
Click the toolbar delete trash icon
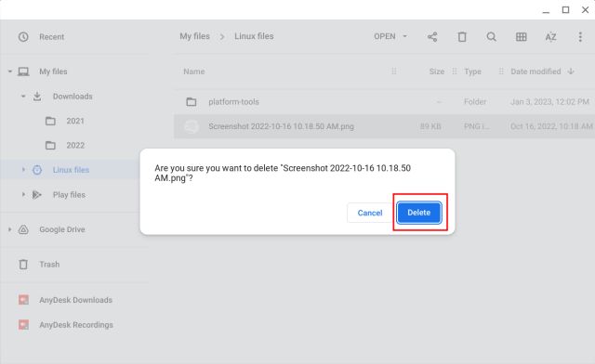[x=462, y=37]
